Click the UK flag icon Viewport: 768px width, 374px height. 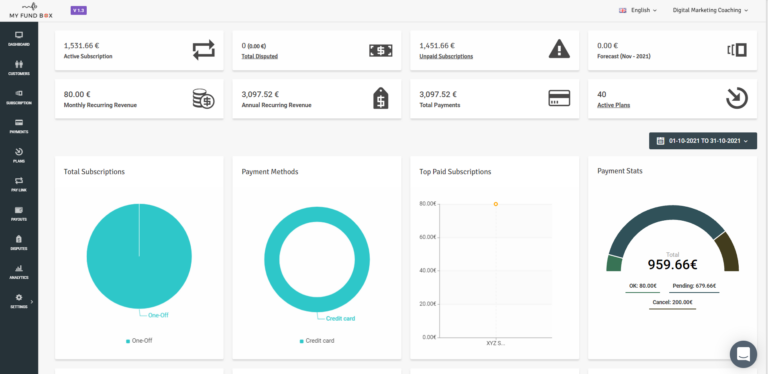tap(623, 10)
